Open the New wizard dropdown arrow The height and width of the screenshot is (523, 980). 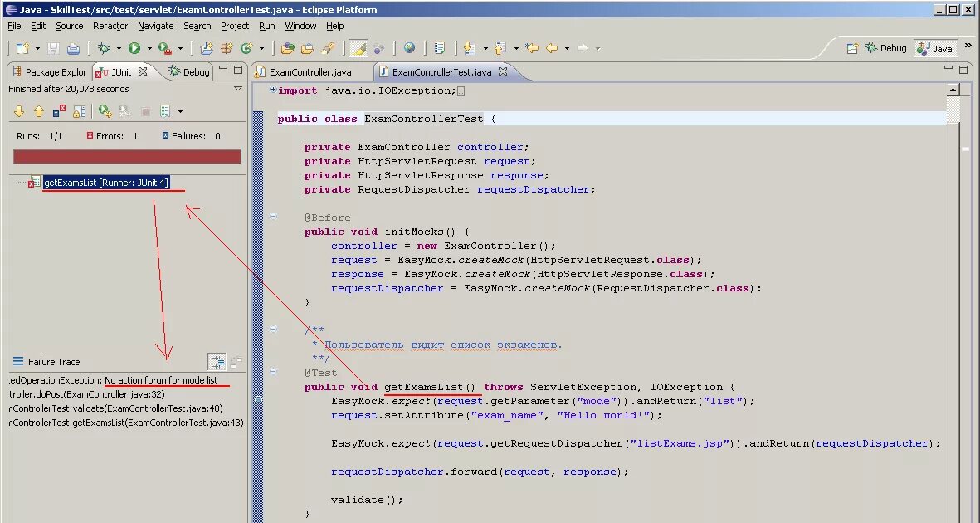tap(38, 47)
